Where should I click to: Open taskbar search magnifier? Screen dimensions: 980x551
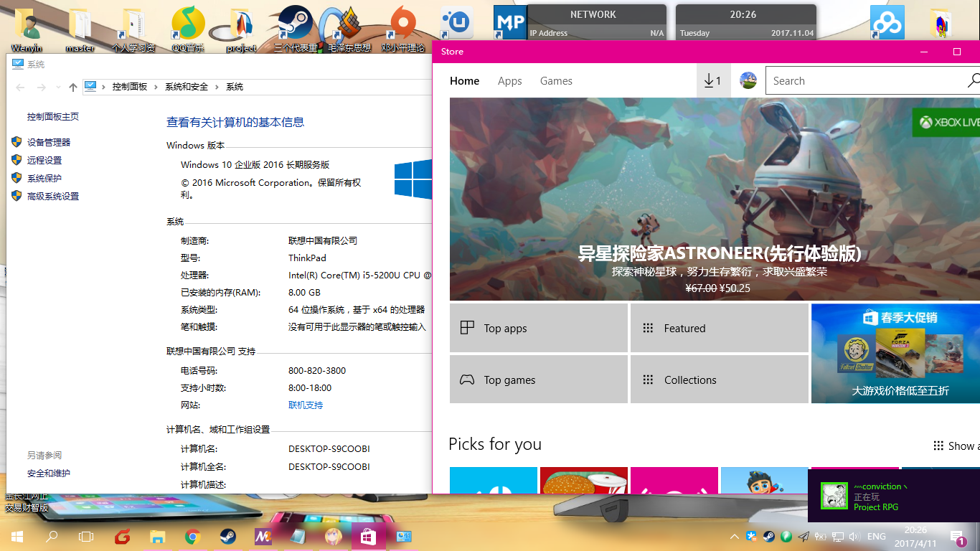52,536
